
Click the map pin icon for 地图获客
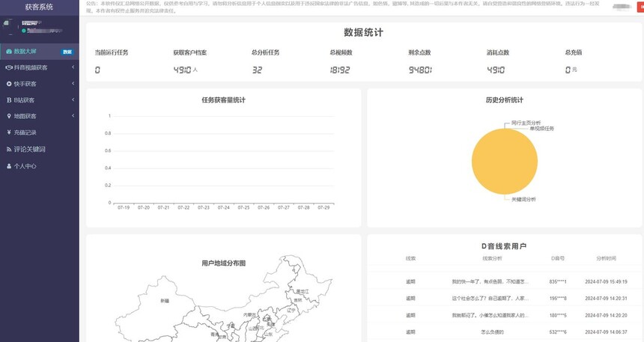pyautogui.click(x=8, y=117)
